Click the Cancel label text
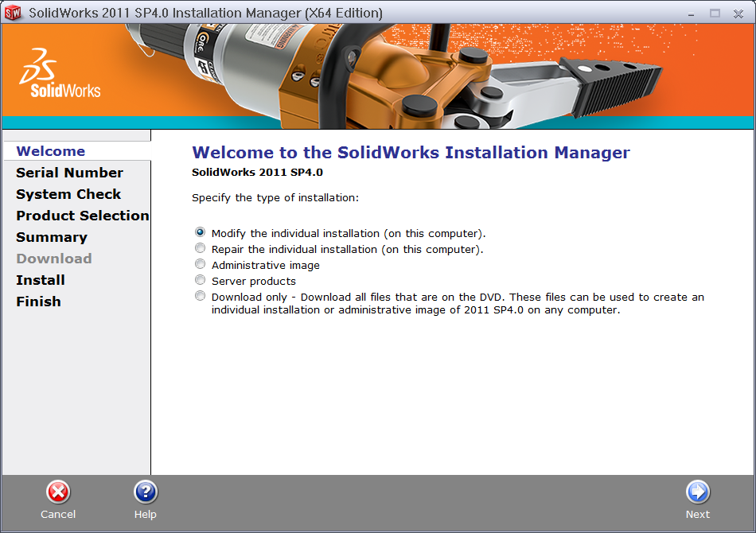756x533 pixels. click(58, 514)
